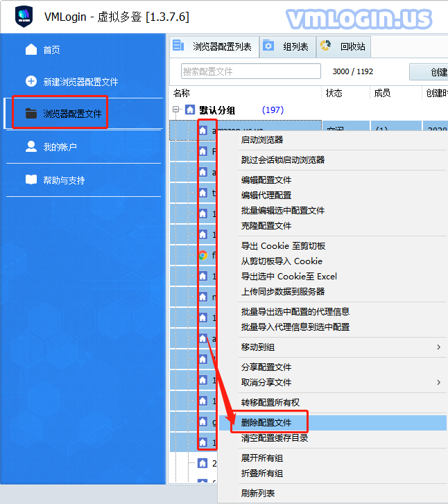Choose 编辑配置文件 menu entry
Screen dimensions: 448x504
(266, 180)
